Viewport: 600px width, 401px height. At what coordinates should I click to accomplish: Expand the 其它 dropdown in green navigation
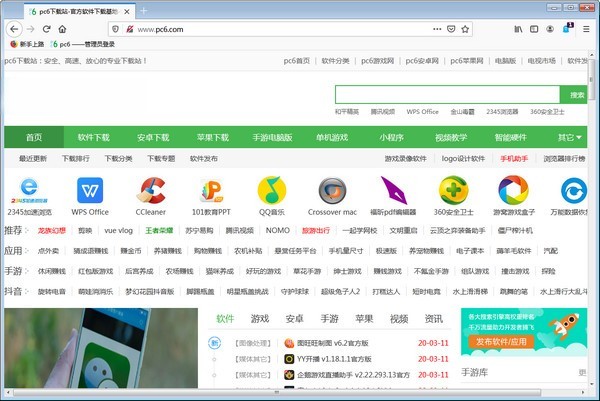(568, 137)
